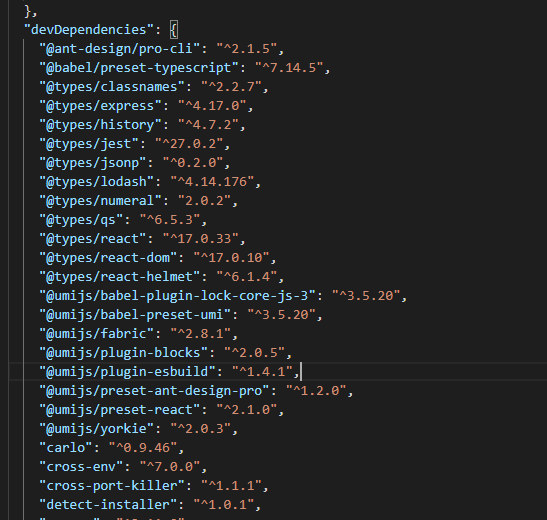Click "@types/react-helmet" package name
The height and width of the screenshot is (520, 547).
119,277
